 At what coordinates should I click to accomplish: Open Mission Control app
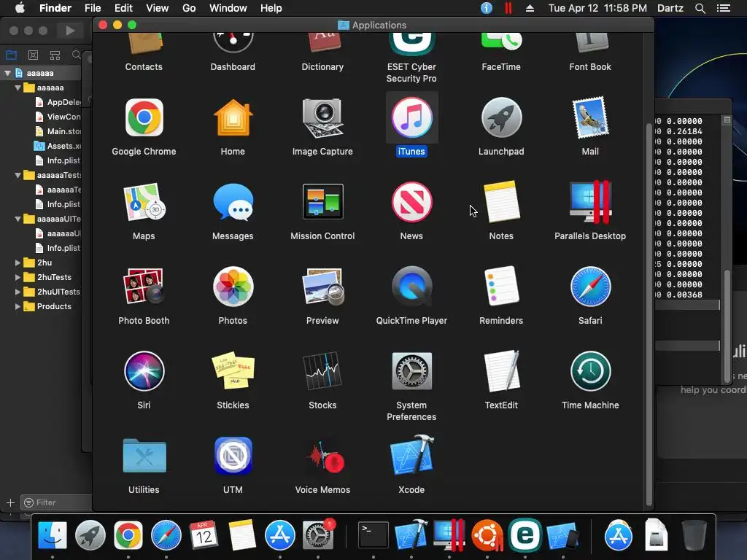[x=322, y=202]
